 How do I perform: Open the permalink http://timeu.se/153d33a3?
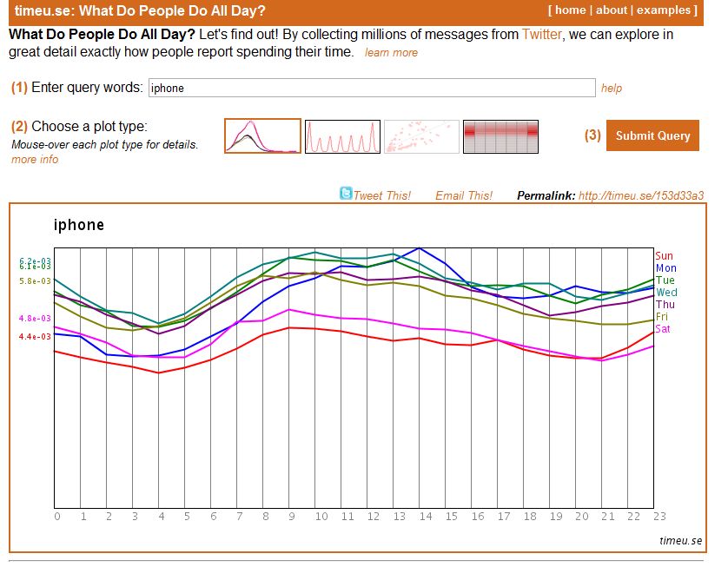[641, 195]
